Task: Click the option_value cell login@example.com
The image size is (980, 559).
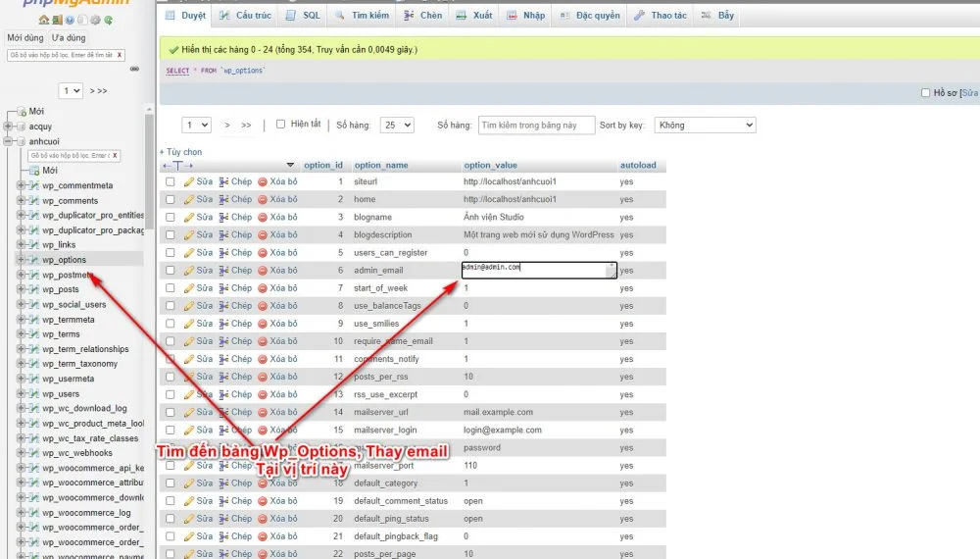Action: pos(503,431)
